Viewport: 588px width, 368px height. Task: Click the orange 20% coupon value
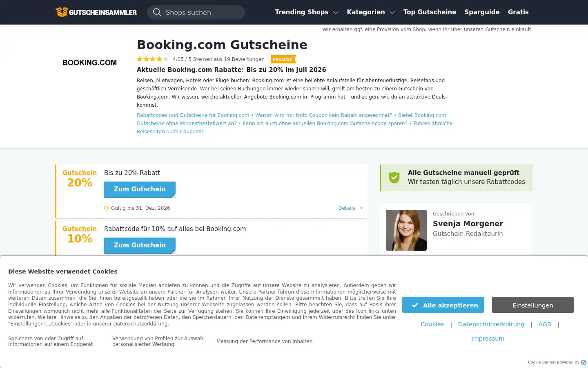coord(80,183)
